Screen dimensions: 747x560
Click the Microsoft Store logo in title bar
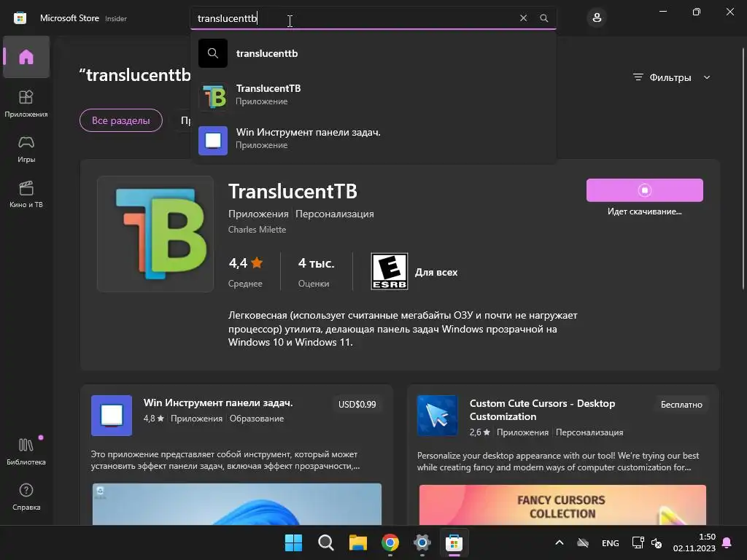[x=20, y=18]
